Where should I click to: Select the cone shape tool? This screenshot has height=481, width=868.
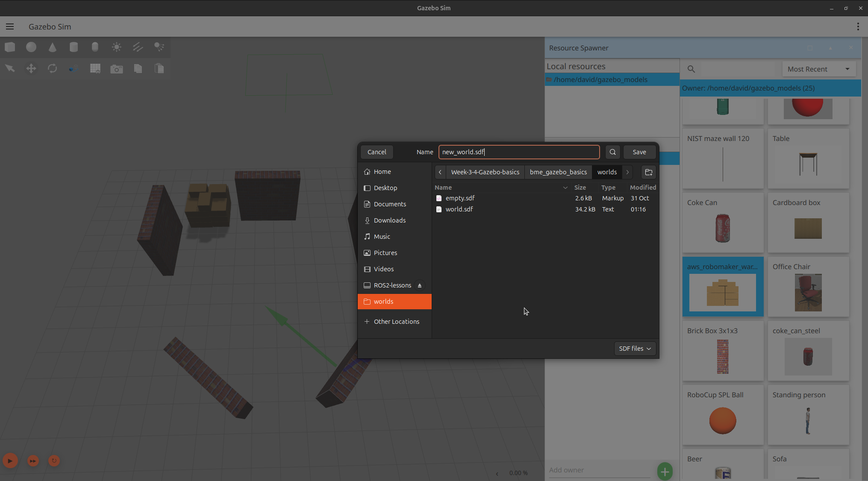coord(53,47)
